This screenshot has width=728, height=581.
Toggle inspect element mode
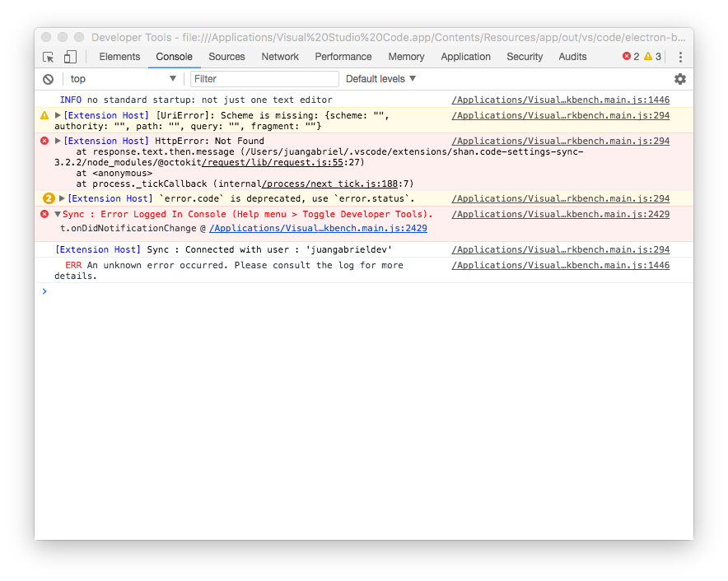coord(48,56)
